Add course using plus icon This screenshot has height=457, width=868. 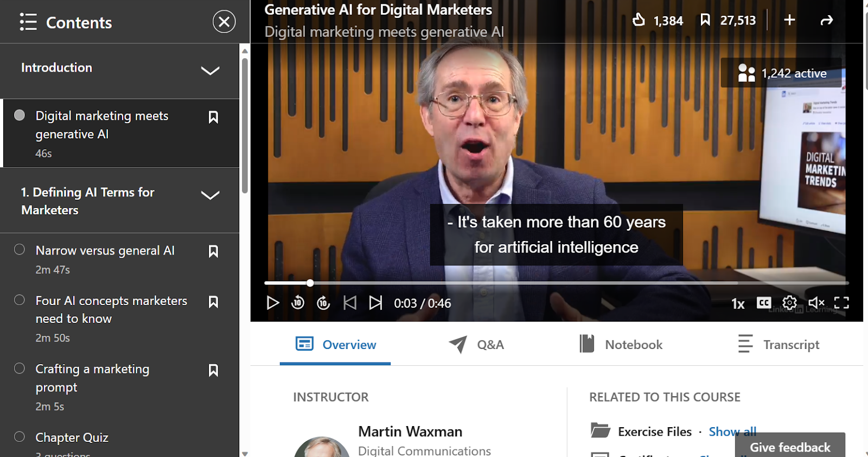790,20
